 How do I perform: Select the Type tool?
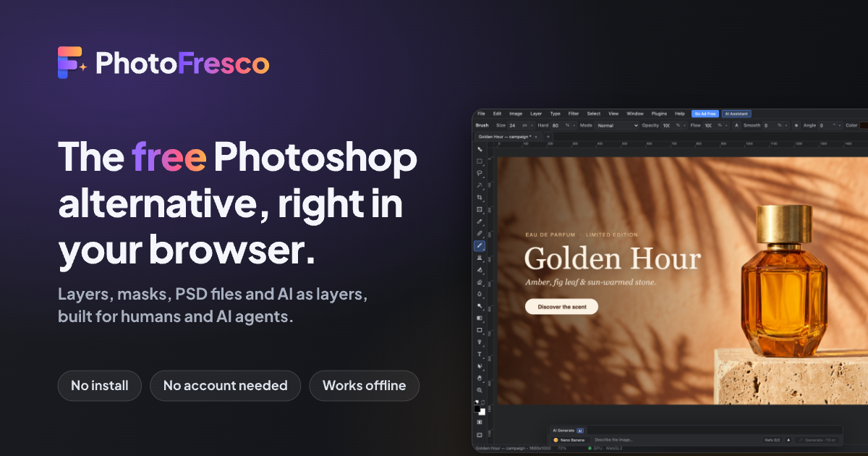(x=480, y=354)
